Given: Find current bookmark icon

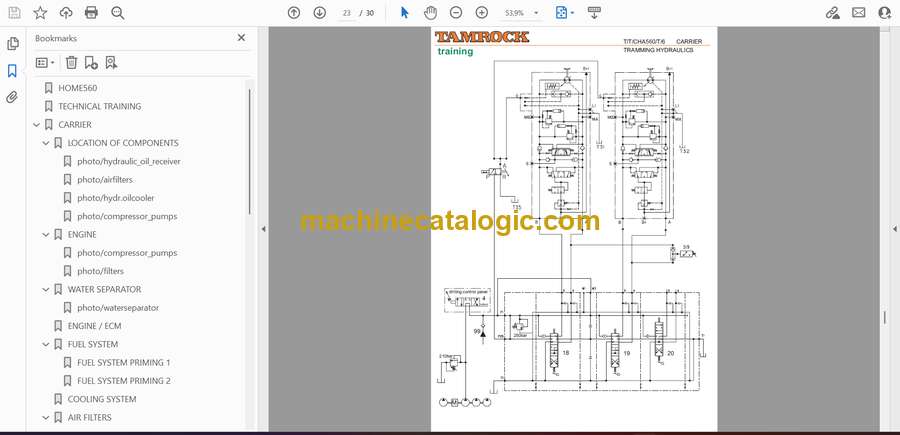Looking at the screenshot, I should click(111, 63).
